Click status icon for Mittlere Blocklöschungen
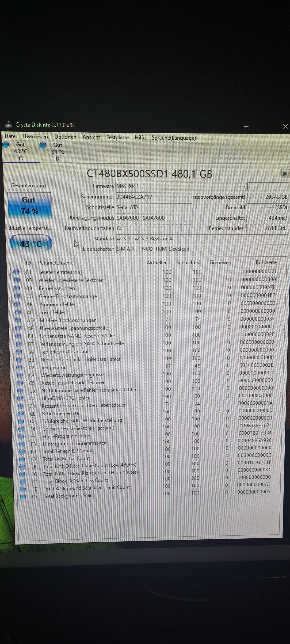The image size is (290, 644). click(18, 320)
